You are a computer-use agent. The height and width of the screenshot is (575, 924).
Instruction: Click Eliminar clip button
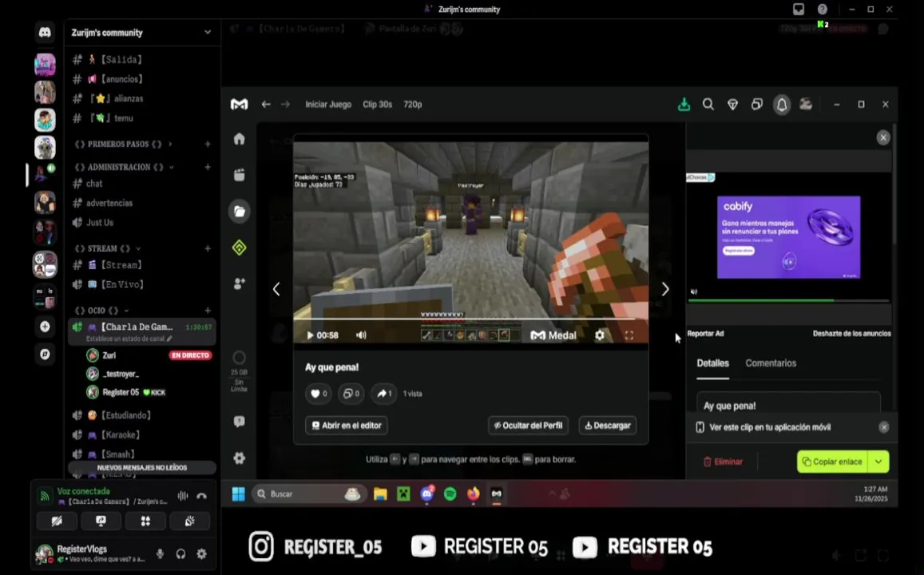coord(723,462)
